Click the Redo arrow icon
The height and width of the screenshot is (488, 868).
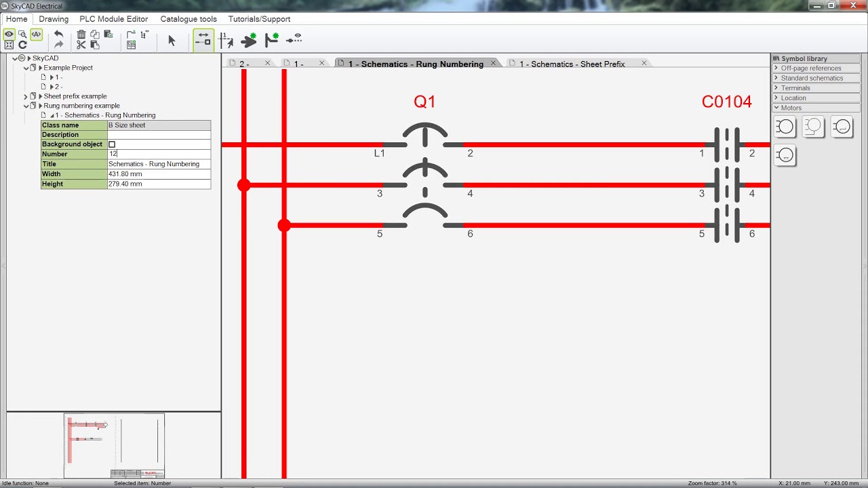(58, 45)
